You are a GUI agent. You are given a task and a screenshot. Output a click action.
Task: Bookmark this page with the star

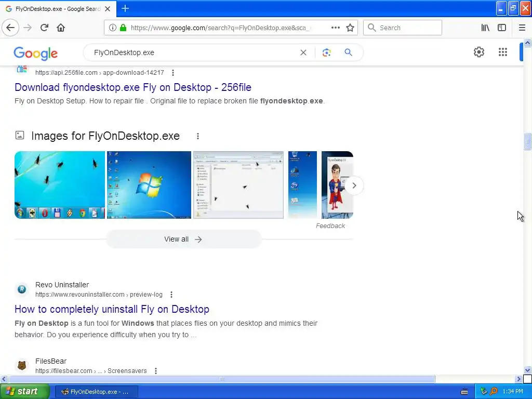(x=350, y=28)
